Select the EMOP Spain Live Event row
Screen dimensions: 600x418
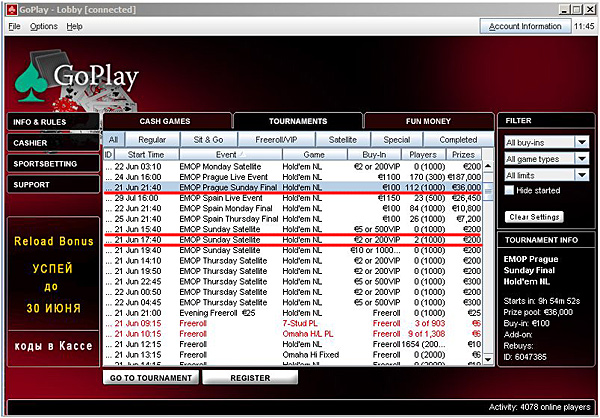293,198
